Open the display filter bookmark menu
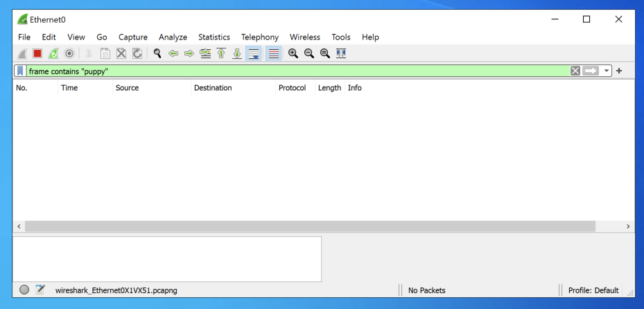This screenshot has width=644, height=309. (x=20, y=71)
